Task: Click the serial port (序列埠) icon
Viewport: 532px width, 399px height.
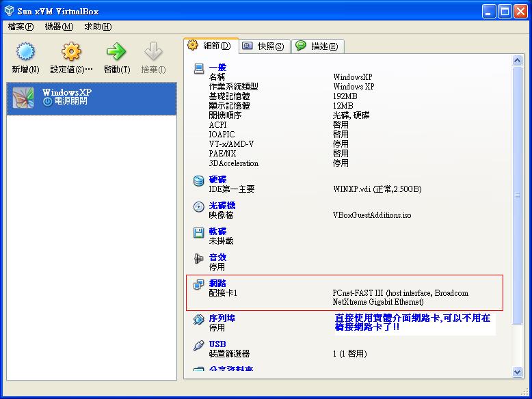Action: [x=199, y=319]
